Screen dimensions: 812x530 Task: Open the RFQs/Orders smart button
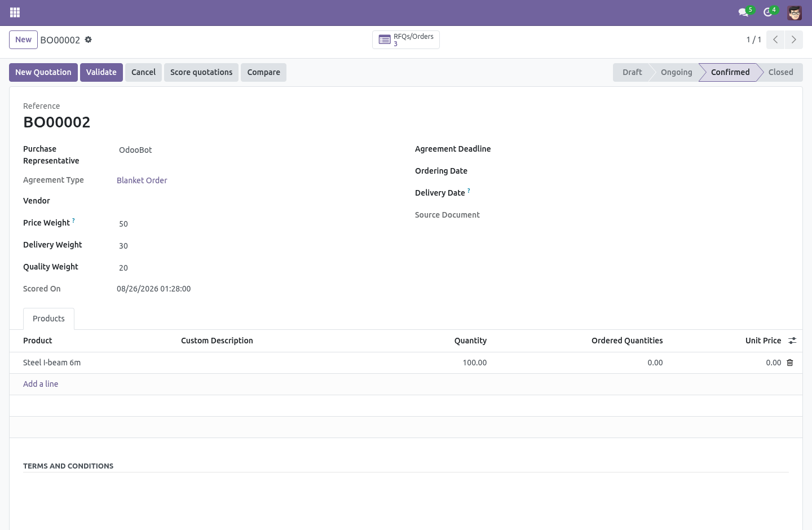pyautogui.click(x=406, y=39)
